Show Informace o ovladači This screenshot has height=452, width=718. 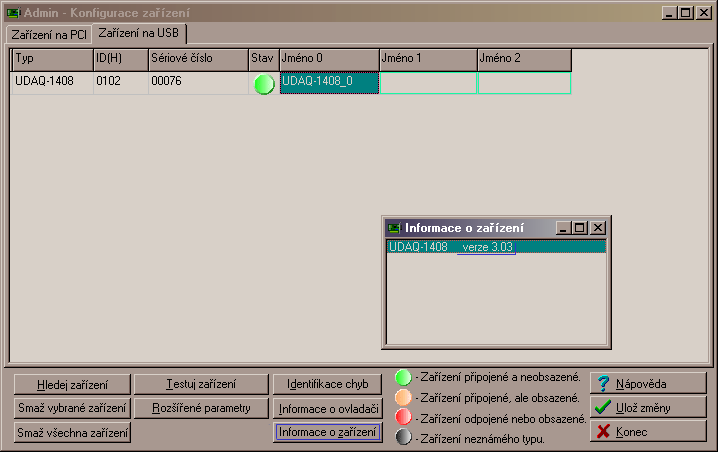pos(327,408)
